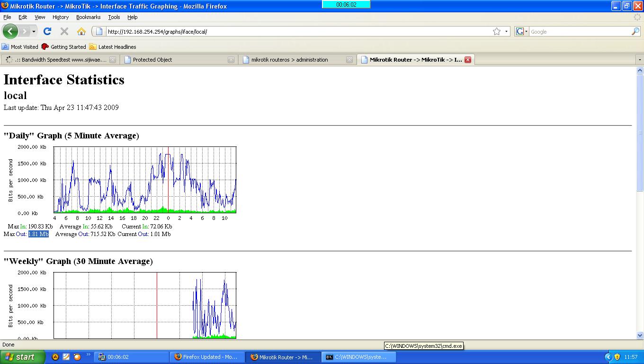
Task: Close the mikrotik routeros administration tab
Action: (x=349, y=60)
